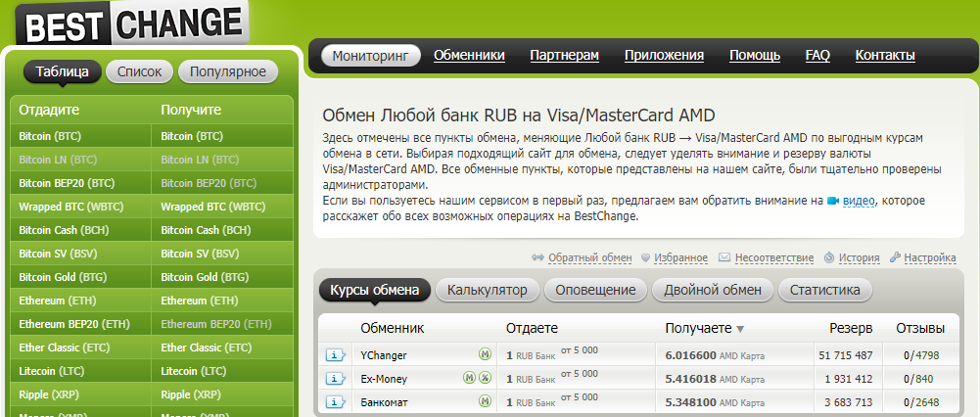
Task: Open info icon for Ex-Money row
Action: 336,378
